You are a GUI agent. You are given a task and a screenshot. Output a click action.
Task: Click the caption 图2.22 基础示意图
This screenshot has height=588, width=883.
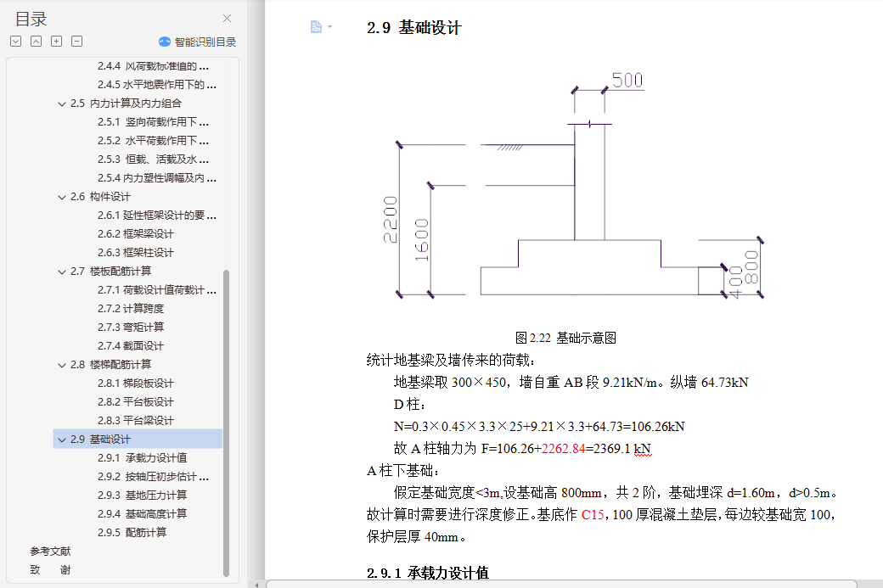[x=565, y=339]
